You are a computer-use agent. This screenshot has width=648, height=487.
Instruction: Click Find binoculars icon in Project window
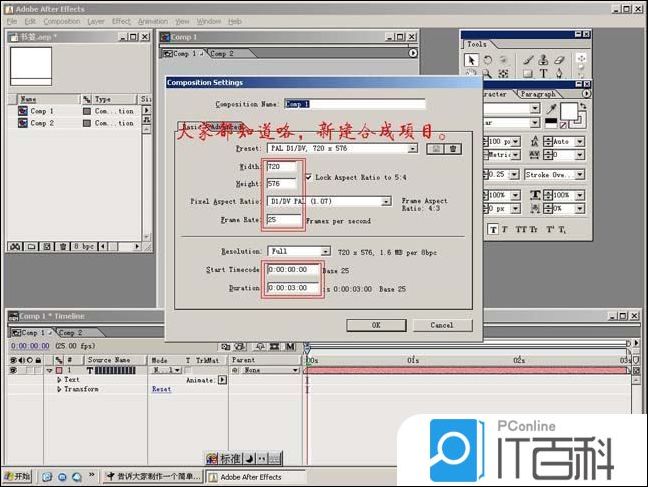pyautogui.click(x=15, y=247)
